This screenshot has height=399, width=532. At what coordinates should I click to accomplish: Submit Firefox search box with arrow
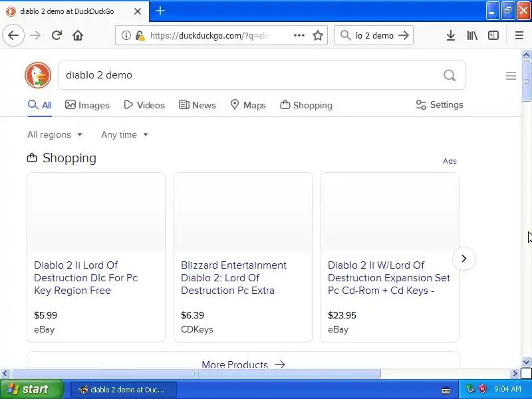coord(404,35)
